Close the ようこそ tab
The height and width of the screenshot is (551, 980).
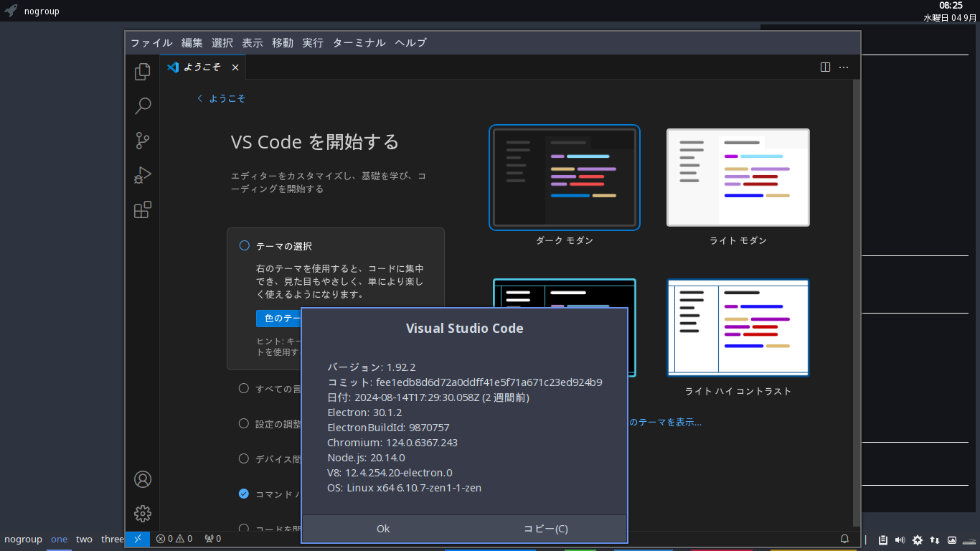coord(235,67)
